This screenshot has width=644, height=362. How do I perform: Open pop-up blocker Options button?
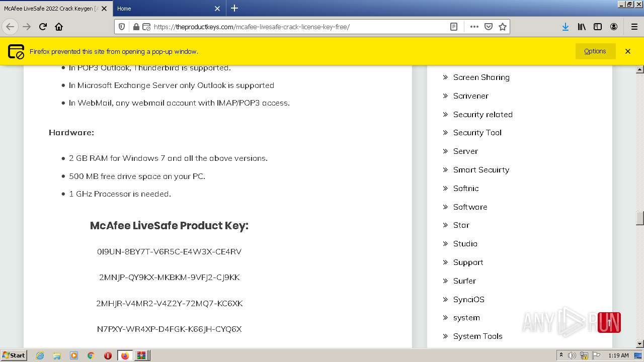pyautogui.click(x=595, y=51)
